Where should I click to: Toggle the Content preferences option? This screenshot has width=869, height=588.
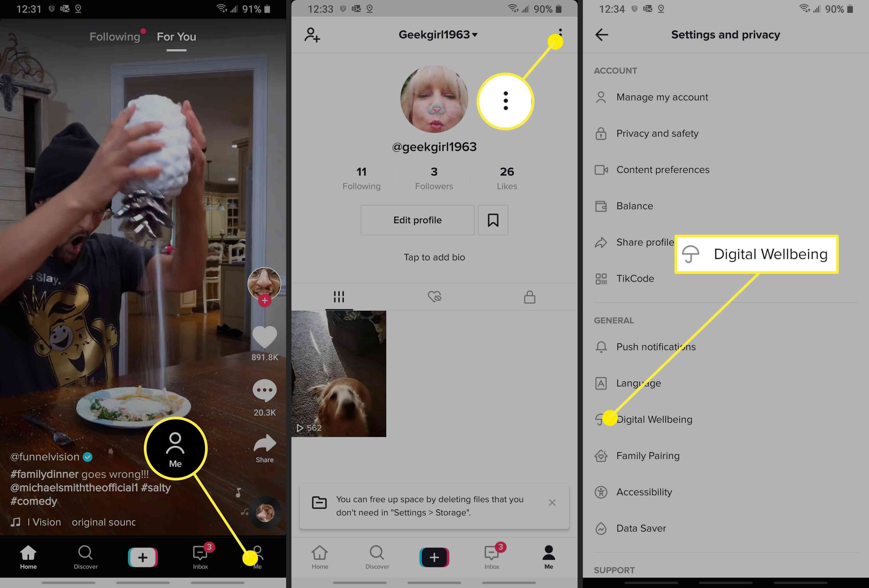coord(663,169)
